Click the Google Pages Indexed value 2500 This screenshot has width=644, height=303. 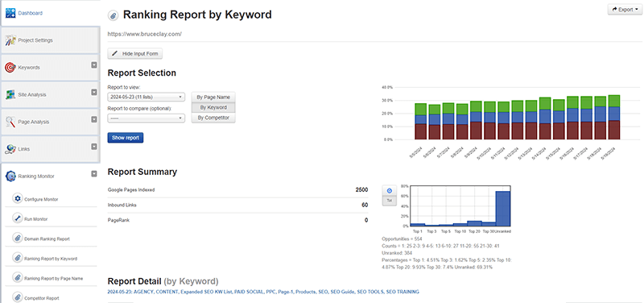361,190
